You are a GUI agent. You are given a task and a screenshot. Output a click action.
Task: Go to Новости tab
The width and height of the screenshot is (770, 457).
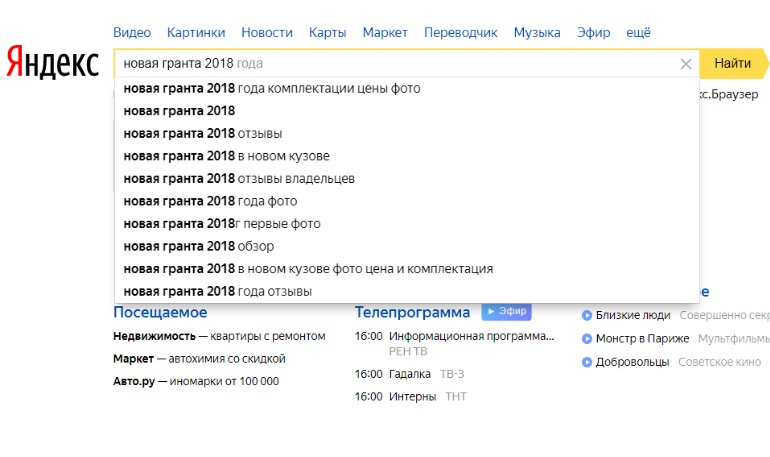tap(267, 32)
